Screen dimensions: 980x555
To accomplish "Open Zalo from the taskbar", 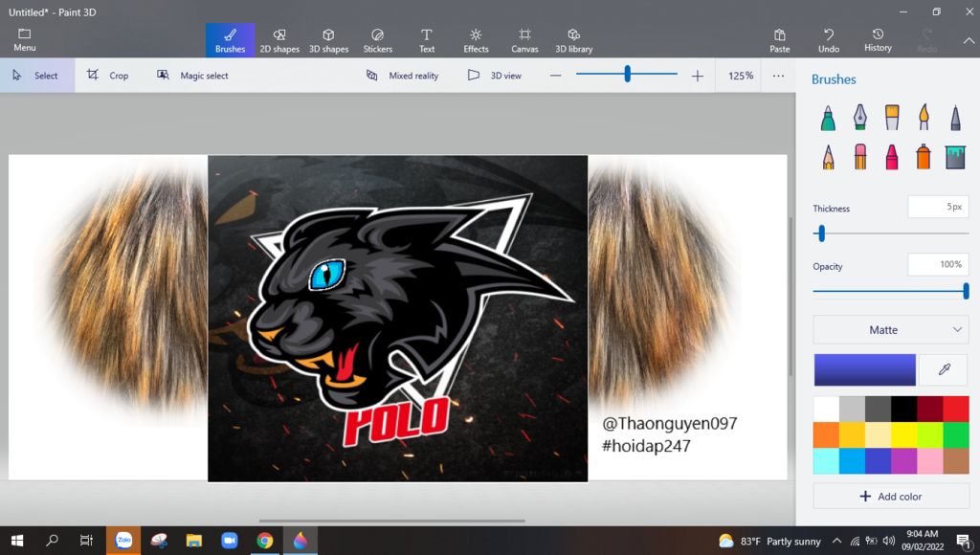I will [123, 541].
